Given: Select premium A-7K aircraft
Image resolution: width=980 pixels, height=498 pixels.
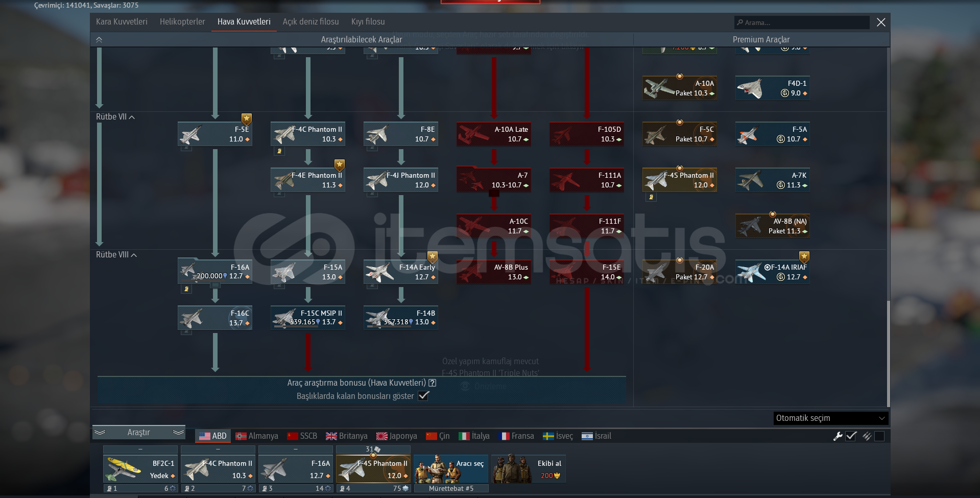Looking at the screenshot, I should coord(773,180).
